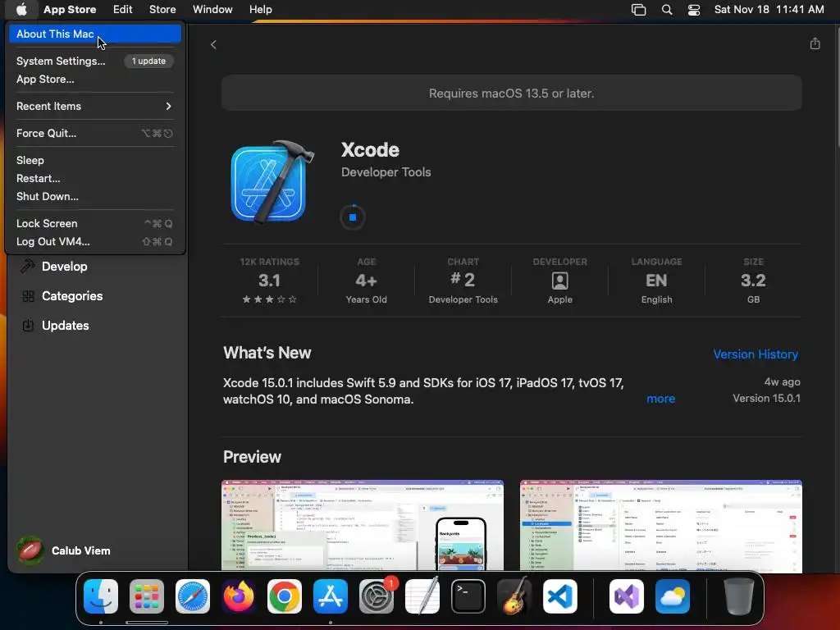Choose Log Out VM4… menu item
The height and width of the screenshot is (630, 840).
[95, 242]
